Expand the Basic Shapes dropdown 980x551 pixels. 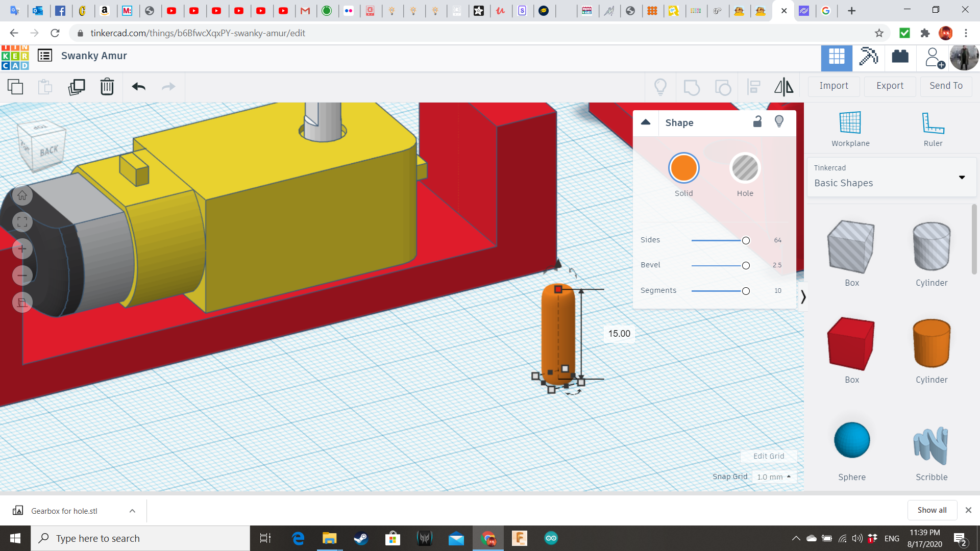(x=962, y=177)
